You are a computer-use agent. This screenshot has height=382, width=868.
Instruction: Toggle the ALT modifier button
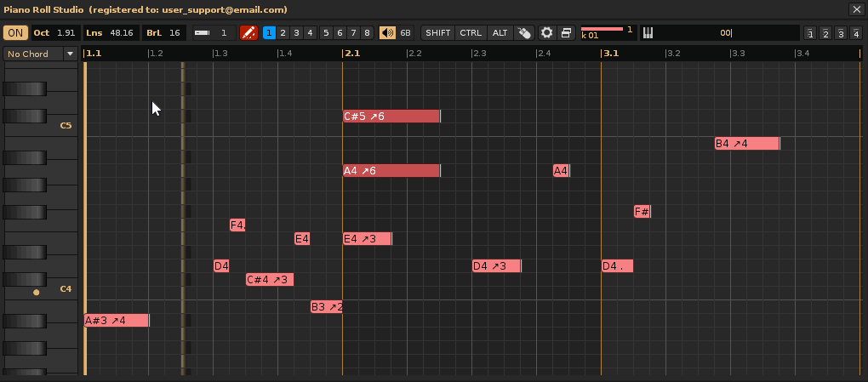[500, 33]
